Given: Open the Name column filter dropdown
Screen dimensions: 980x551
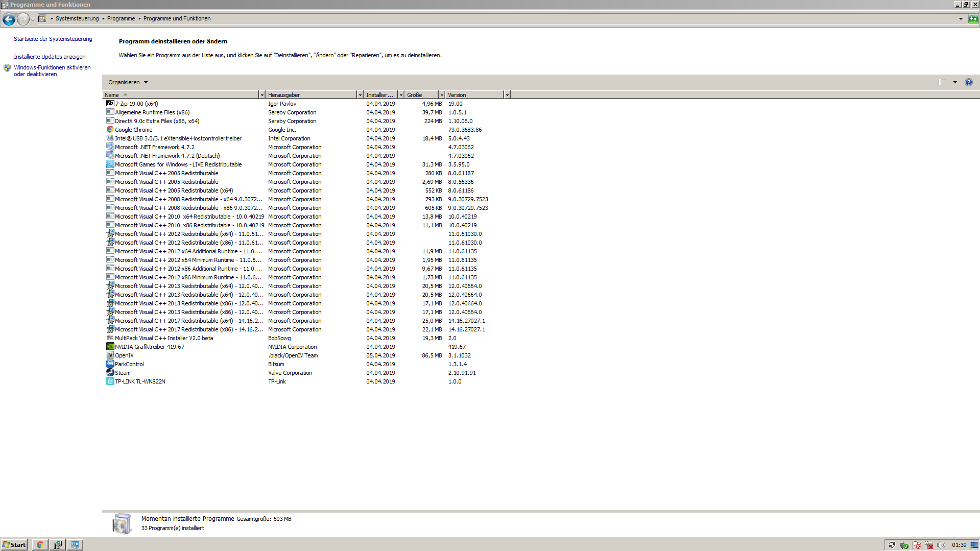Looking at the screenshot, I should point(262,95).
